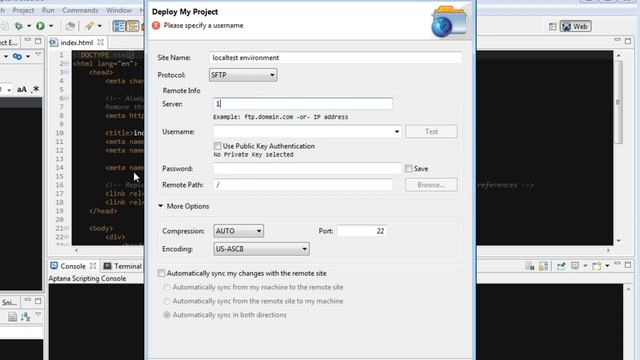Viewport: 640px width, 360px height.
Task: Click the Snippets new-document icon
Action: [x=13, y=317]
